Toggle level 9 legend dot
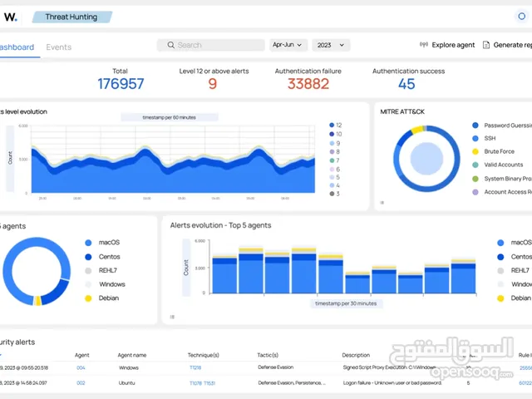 click(332, 143)
